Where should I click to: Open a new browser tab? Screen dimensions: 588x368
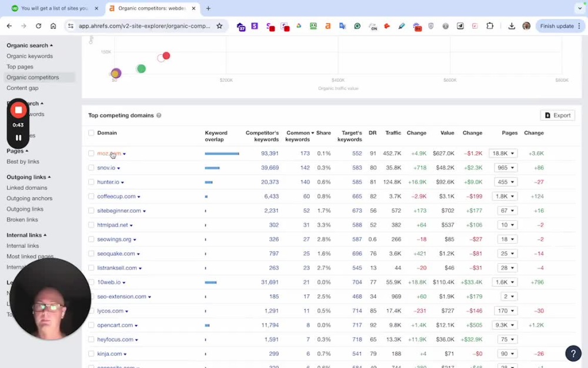[x=208, y=8]
